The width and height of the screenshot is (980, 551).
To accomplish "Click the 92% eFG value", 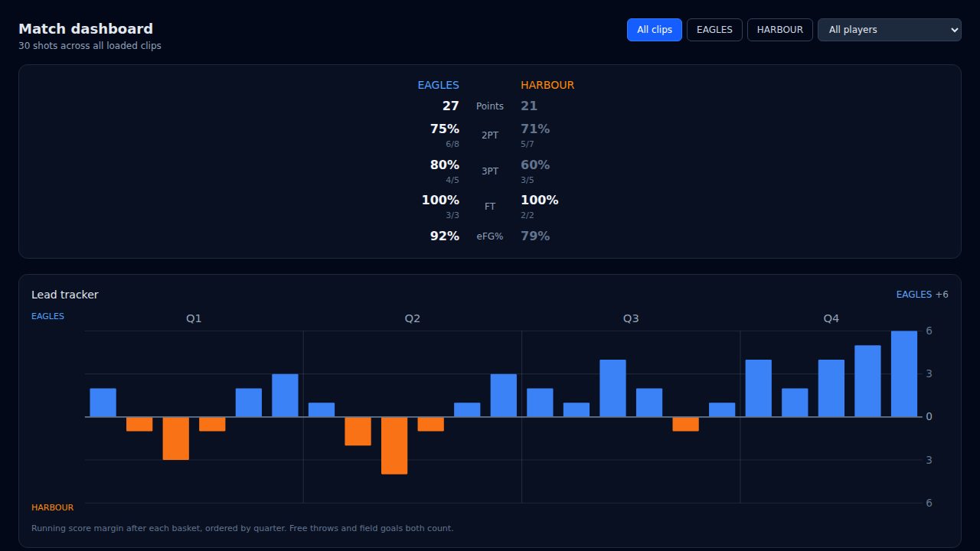I will (445, 236).
